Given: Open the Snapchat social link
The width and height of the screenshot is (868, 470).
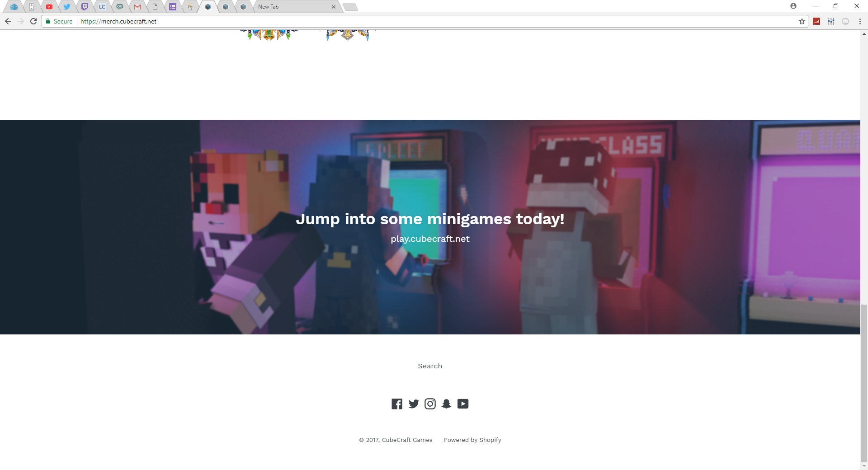Looking at the screenshot, I should [447, 404].
